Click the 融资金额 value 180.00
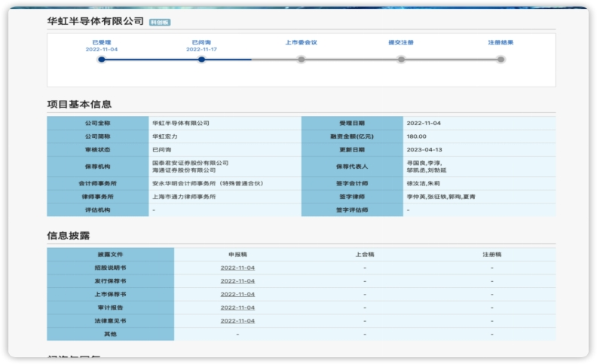 tap(417, 136)
